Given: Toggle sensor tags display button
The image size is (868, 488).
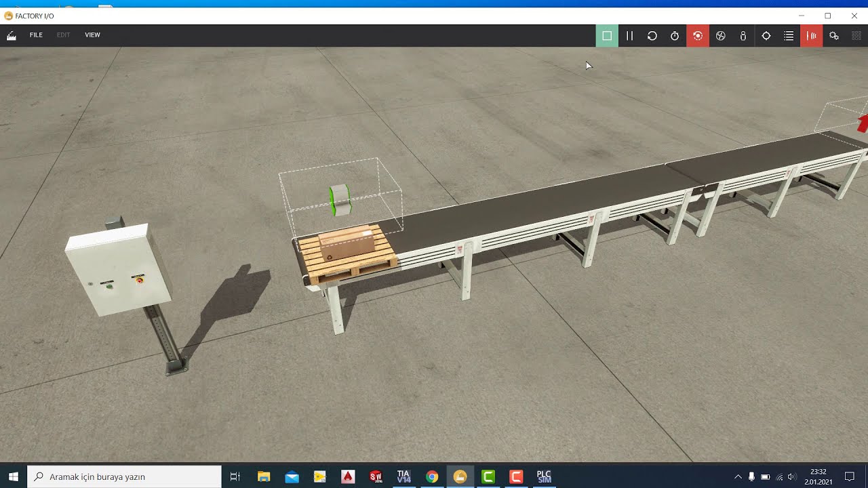Looking at the screenshot, I should click(812, 36).
